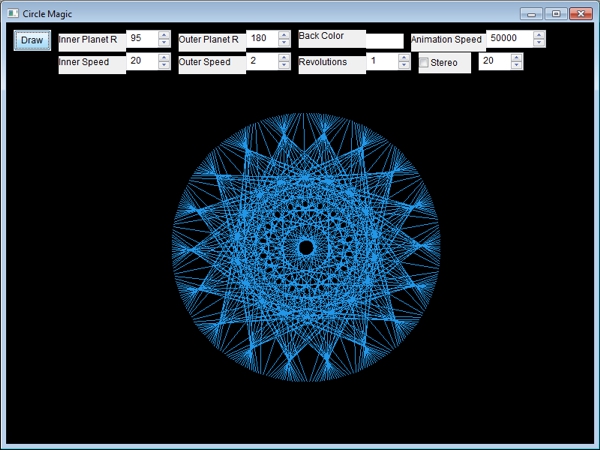Decrease Outer Planet R with down arrow
The width and height of the screenshot is (600, 450).
tap(284, 42)
